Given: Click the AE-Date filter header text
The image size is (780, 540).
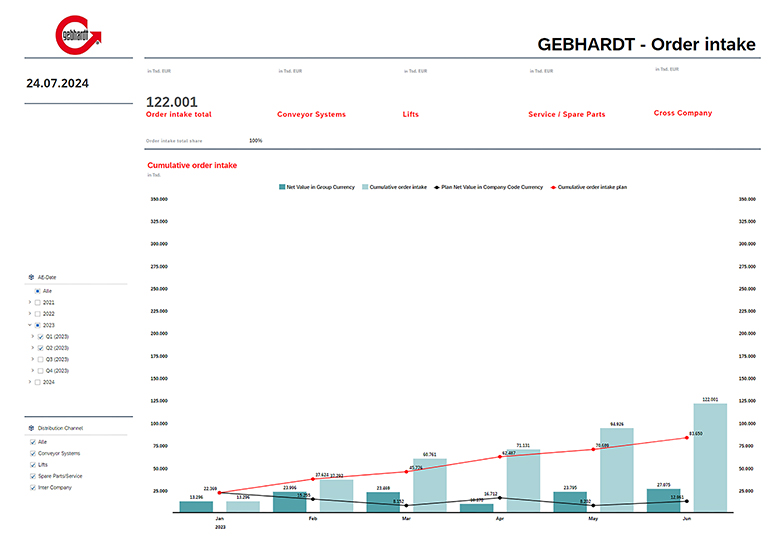Looking at the screenshot, I should click(x=47, y=277).
